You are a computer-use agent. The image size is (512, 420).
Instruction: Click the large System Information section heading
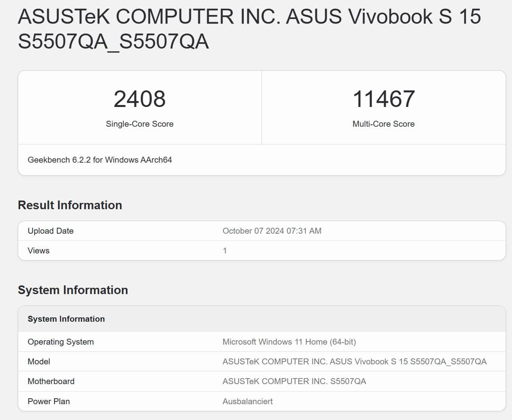pyautogui.click(x=73, y=290)
